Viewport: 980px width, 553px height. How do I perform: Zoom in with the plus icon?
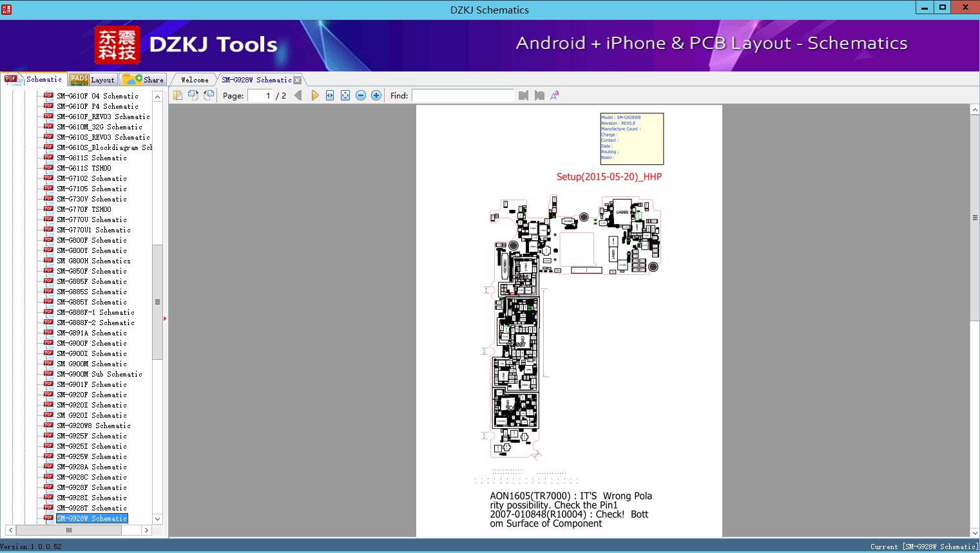coord(376,95)
